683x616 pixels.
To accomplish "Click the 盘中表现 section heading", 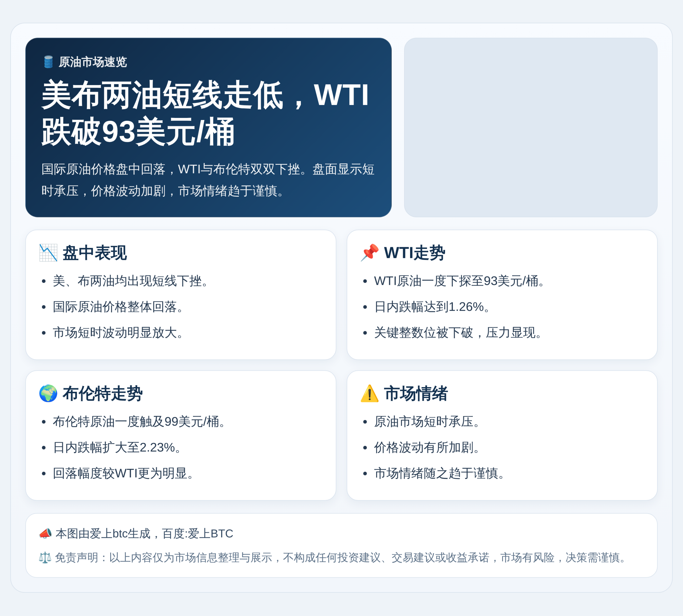I will [x=94, y=253].
